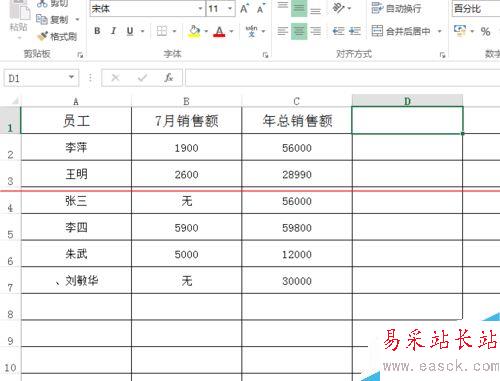Apply cell borders icon
The width and height of the screenshot is (500, 381).
[x=162, y=31]
